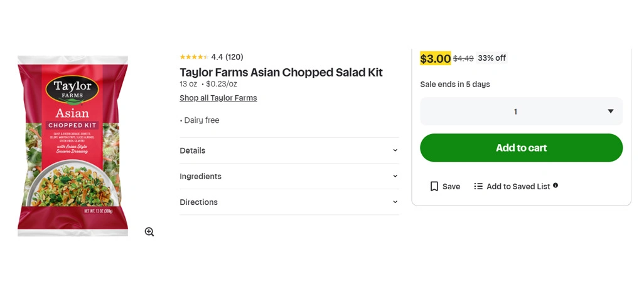
Task: Click the info icon after Add to Saved List
Action: pyautogui.click(x=555, y=185)
